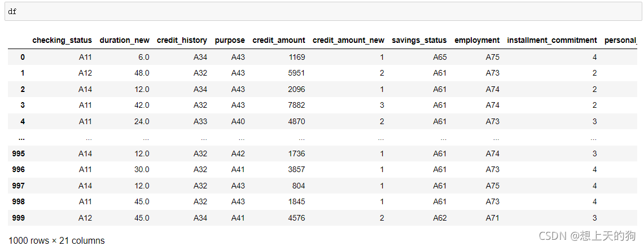Click duration_new value 6.0
The height and width of the screenshot is (246, 644).
(144, 57)
